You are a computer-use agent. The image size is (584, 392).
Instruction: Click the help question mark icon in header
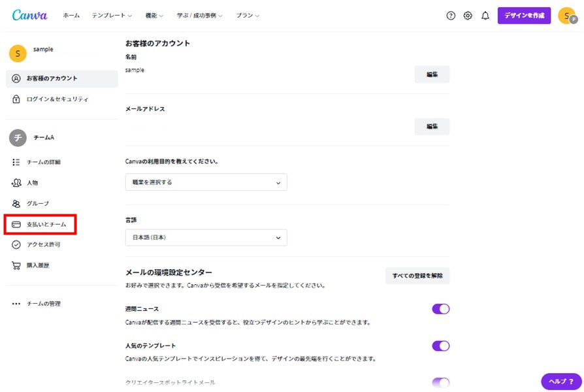click(x=451, y=16)
